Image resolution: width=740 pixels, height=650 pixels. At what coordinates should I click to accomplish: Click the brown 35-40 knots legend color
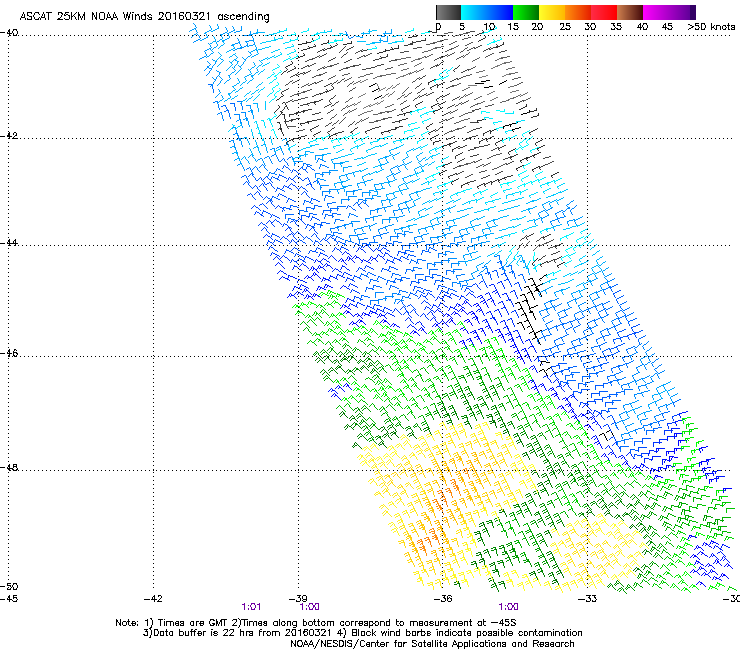[x=630, y=12]
